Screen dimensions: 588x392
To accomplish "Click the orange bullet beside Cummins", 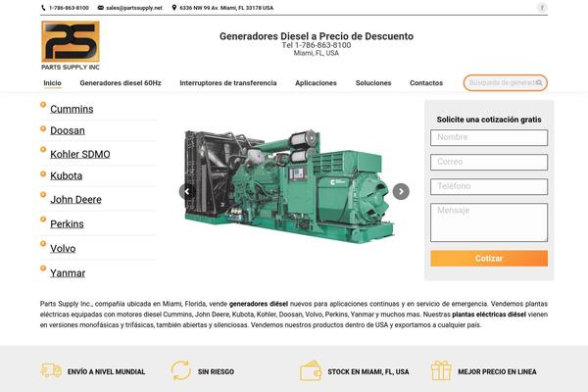I will pos(43,104).
